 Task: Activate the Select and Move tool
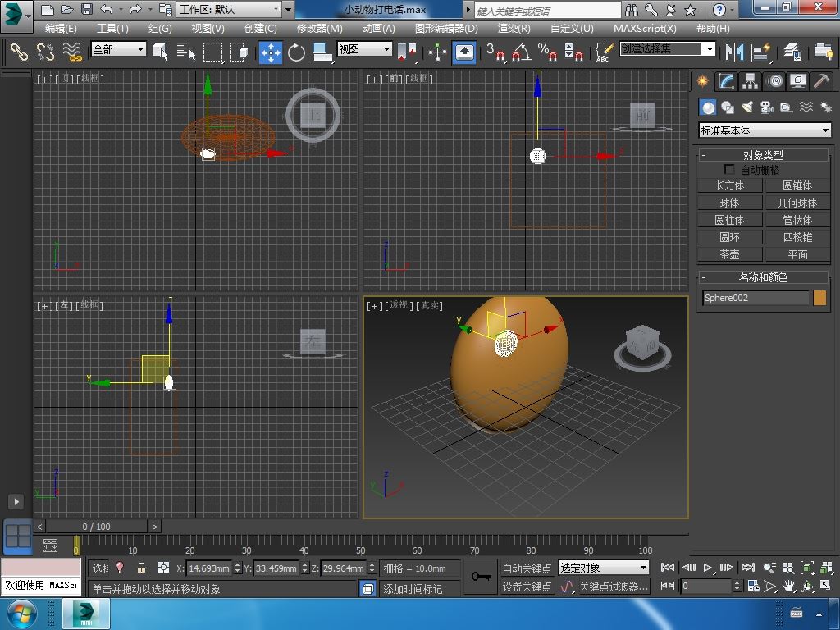coord(271,52)
